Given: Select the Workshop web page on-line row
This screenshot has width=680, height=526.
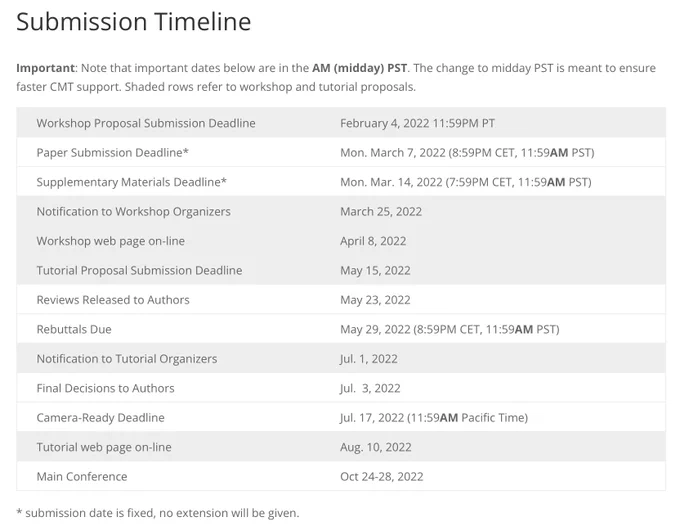Looking at the screenshot, I should coord(341,241).
